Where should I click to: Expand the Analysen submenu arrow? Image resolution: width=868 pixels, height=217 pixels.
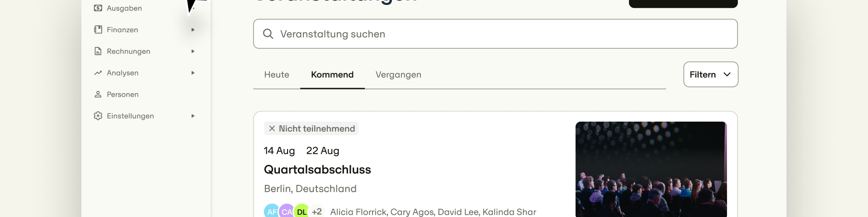(x=193, y=73)
